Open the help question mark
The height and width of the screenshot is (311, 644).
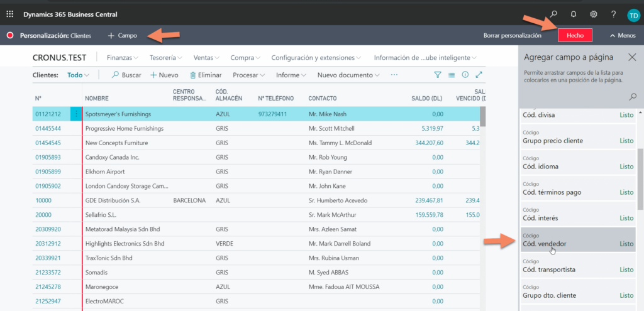coord(613,14)
